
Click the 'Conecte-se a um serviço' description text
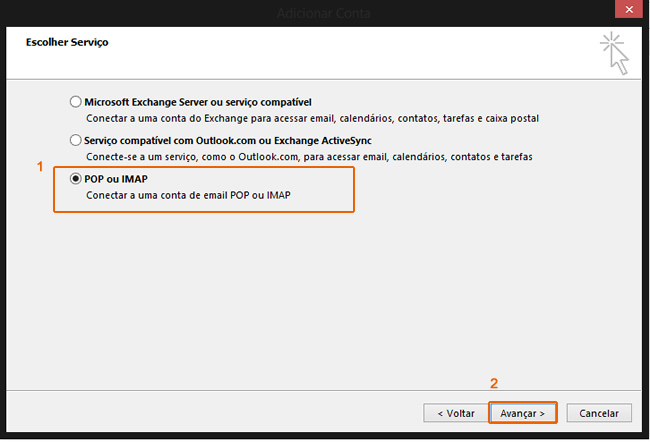point(308,157)
